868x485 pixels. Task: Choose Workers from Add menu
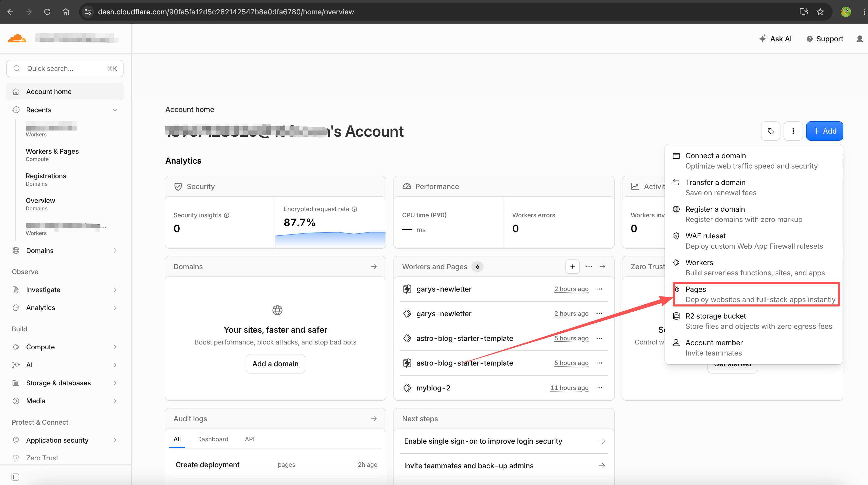click(754, 267)
